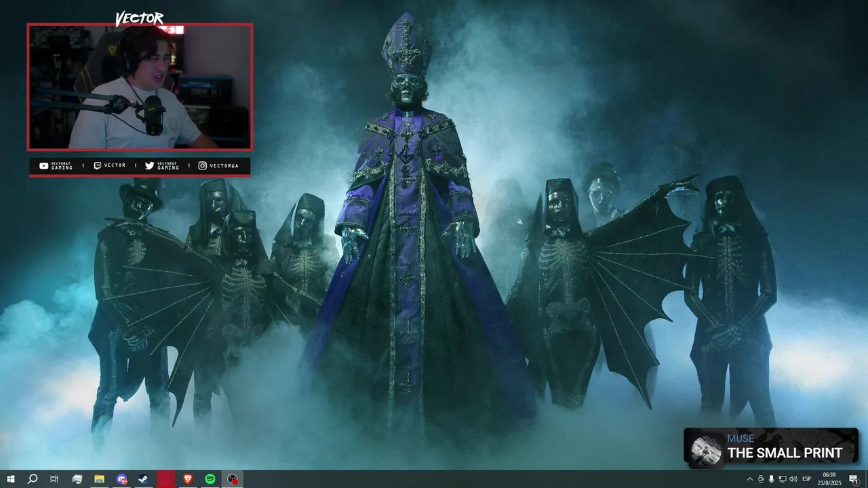Open notification center with 1 badge
Image resolution: width=868 pixels, height=488 pixels.
click(x=854, y=479)
